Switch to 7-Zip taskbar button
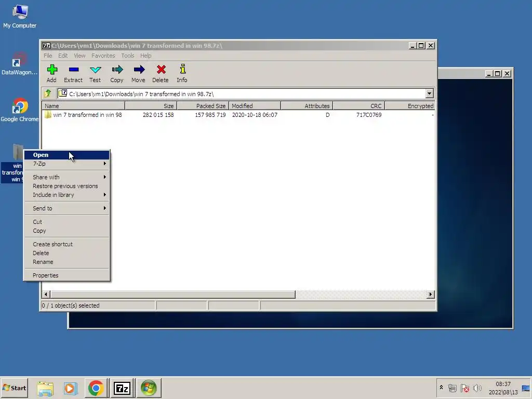Image resolution: width=532 pixels, height=399 pixels. click(x=122, y=388)
